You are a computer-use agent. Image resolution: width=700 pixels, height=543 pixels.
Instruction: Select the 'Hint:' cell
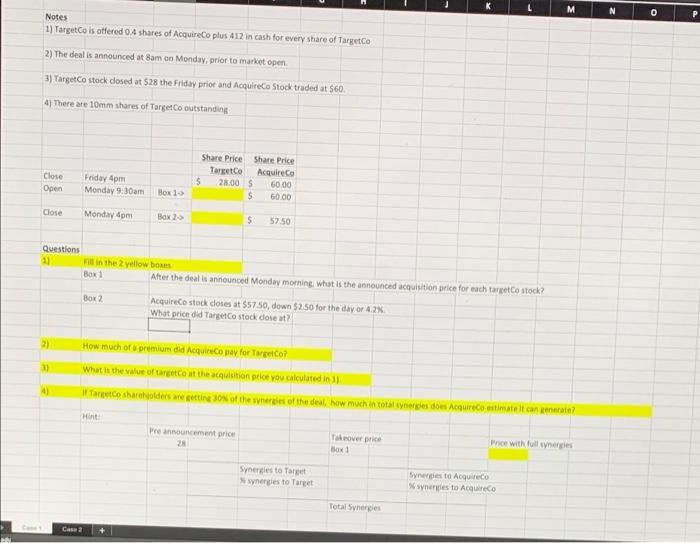point(91,416)
